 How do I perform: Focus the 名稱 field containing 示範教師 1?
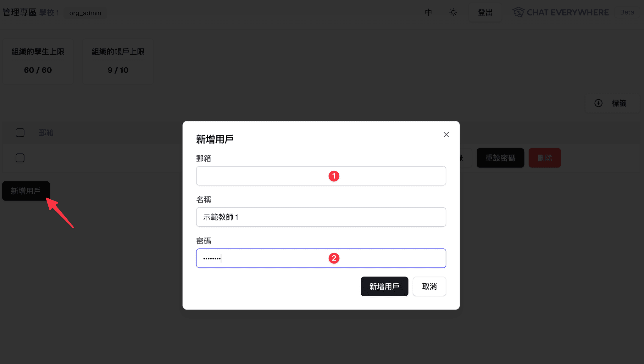[321, 217]
